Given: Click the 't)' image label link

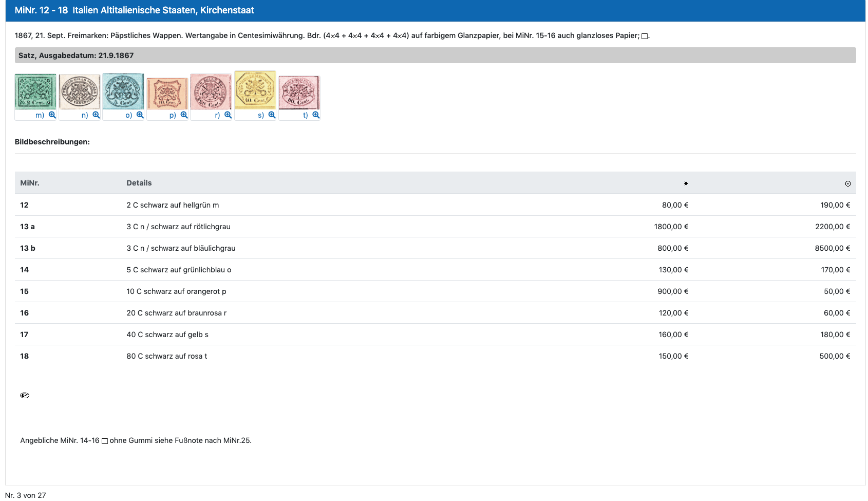Looking at the screenshot, I should click(x=306, y=115).
